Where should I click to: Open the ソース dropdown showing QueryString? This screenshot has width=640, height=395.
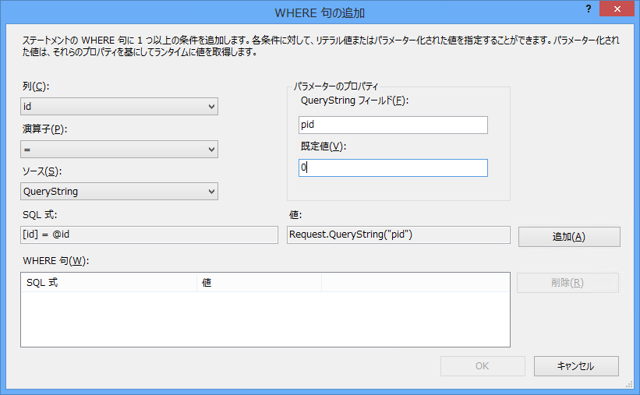119,191
